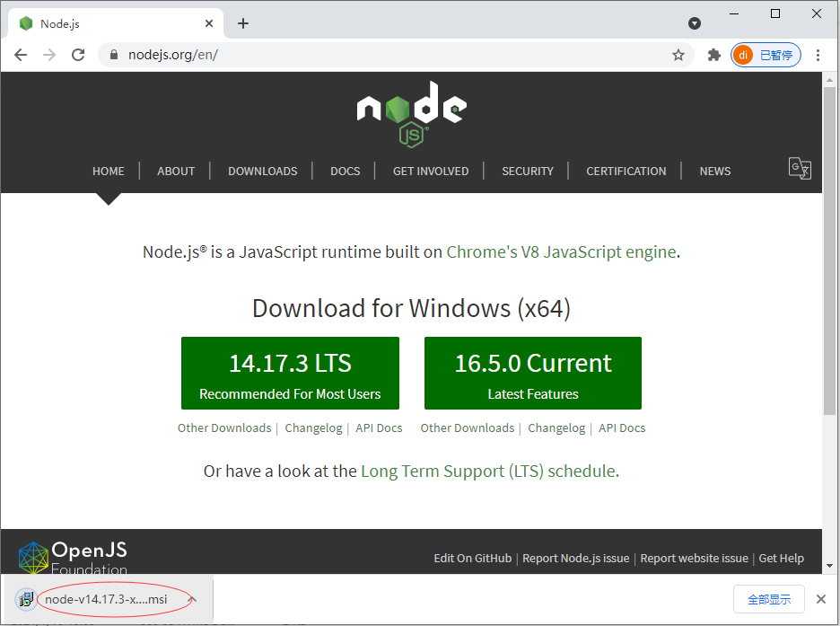This screenshot has height=626, width=840.
Task: Reload the Node.js page
Action: [x=78, y=55]
